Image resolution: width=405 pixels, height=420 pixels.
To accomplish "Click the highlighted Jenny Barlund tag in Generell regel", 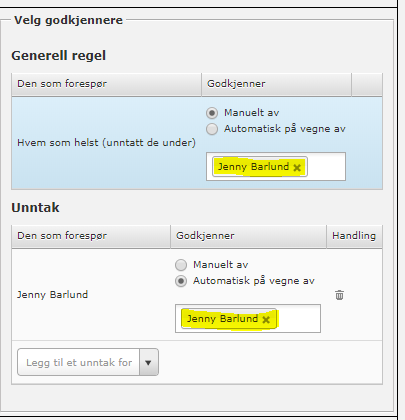I will [x=254, y=167].
